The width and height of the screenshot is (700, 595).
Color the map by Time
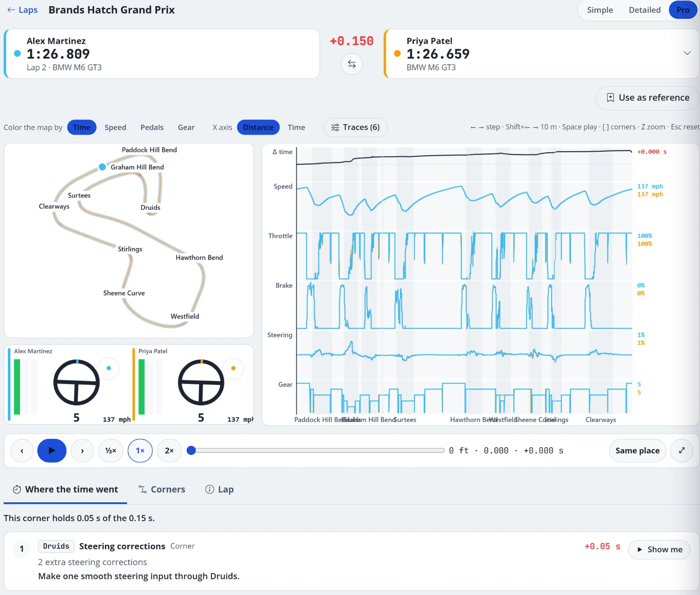click(x=82, y=127)
